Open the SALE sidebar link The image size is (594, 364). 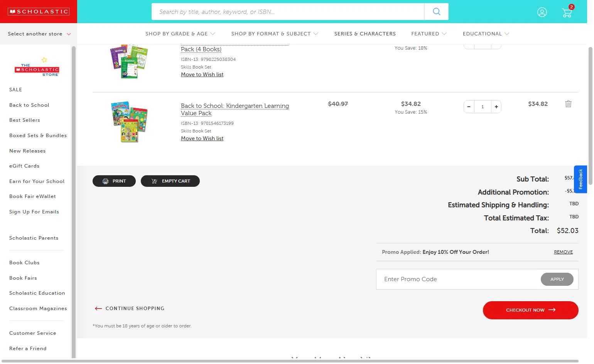pyautogui.click(x=15, y=90)
